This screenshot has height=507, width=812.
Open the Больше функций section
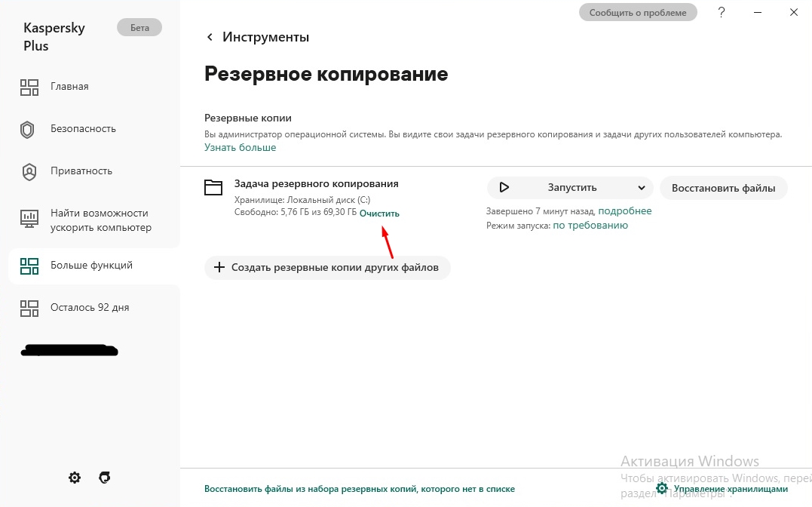pyautogui.click(x=91, y=266)
